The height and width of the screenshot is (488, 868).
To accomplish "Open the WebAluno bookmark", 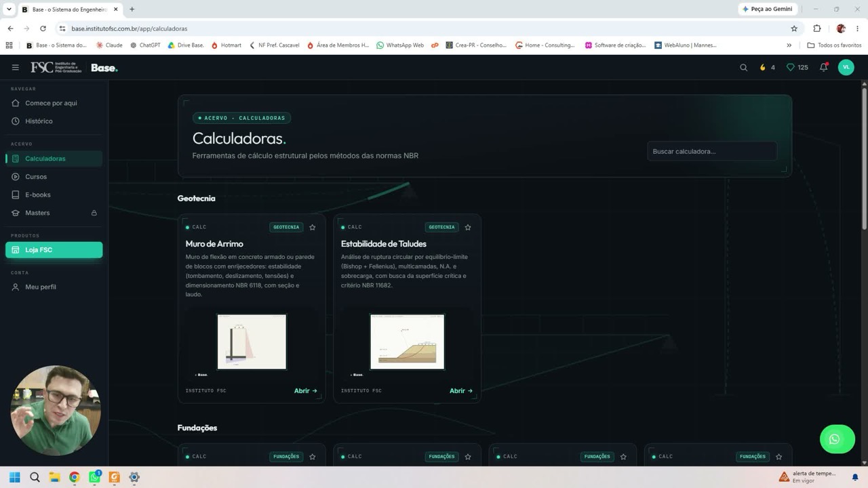I will coord(686,45).
